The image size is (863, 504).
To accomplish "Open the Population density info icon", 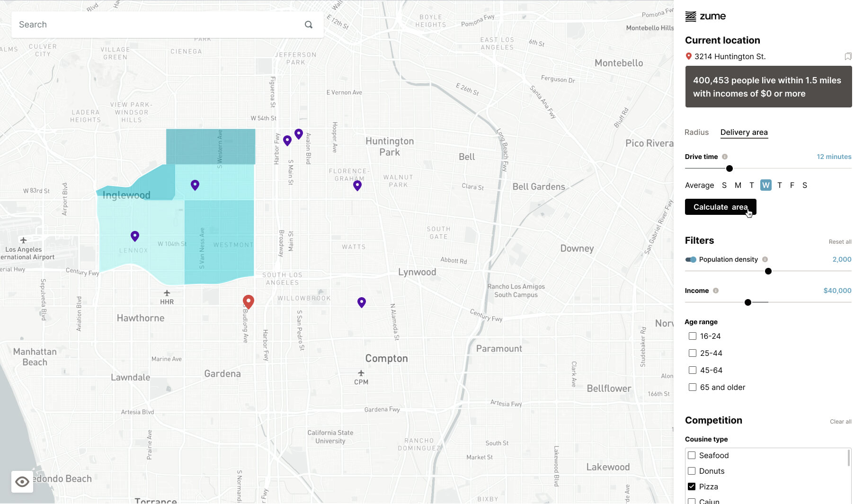I will coord(765,259).
